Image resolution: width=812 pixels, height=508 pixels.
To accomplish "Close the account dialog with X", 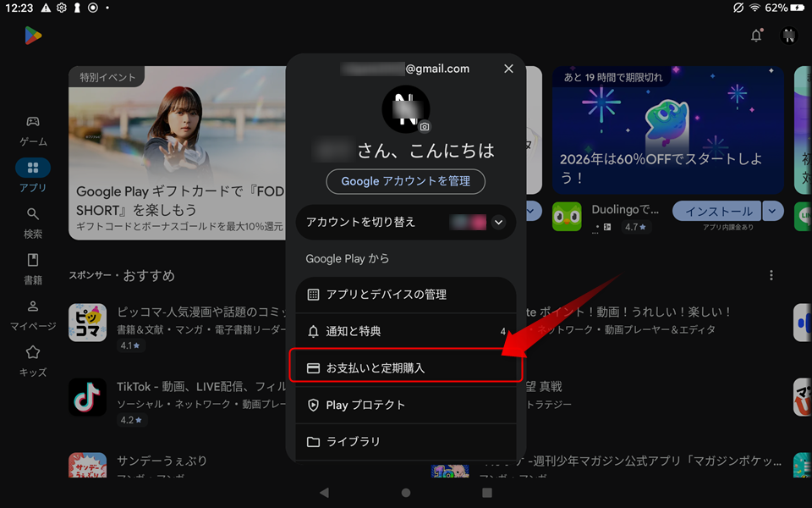I will point(508,69).
